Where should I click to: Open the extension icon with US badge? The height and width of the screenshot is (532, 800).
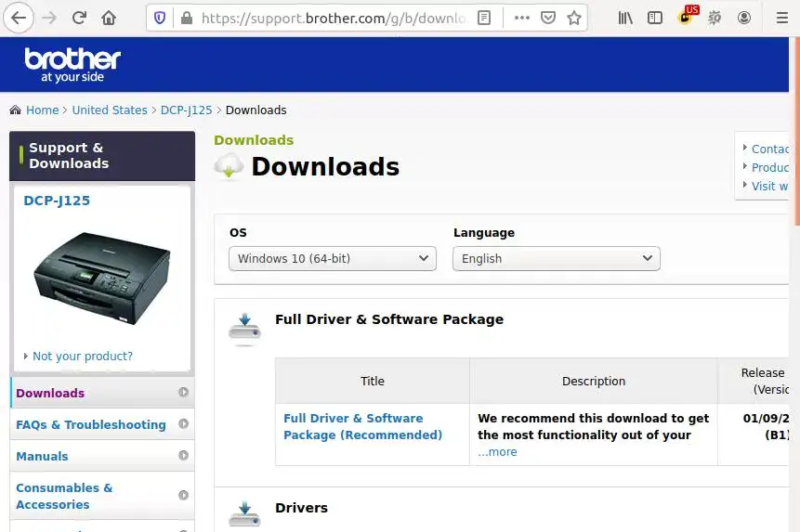686,17
